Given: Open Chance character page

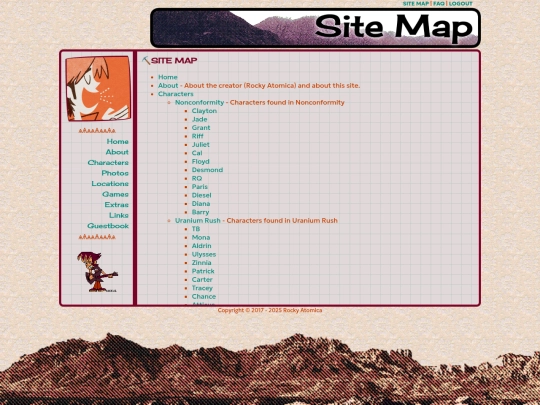Looking at the screenshot, I should (204, 297).
